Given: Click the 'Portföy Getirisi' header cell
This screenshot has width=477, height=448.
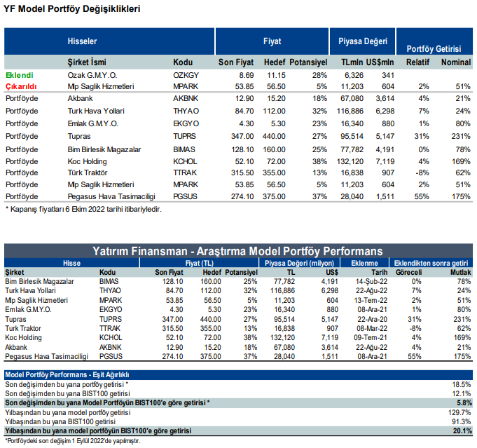Looking at the screenshot, I should 434,49.
